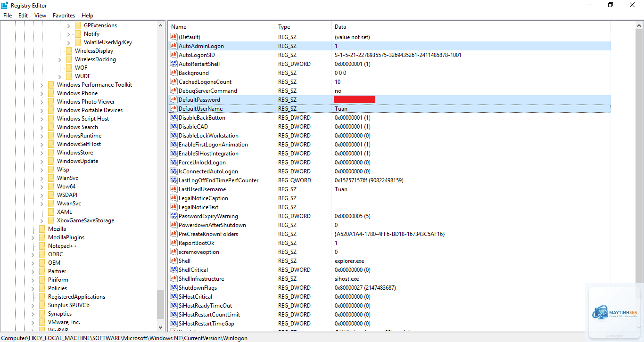Select the LastUsedUsername value name
Viewport: 644px width, 342px height.
(202, 189)
